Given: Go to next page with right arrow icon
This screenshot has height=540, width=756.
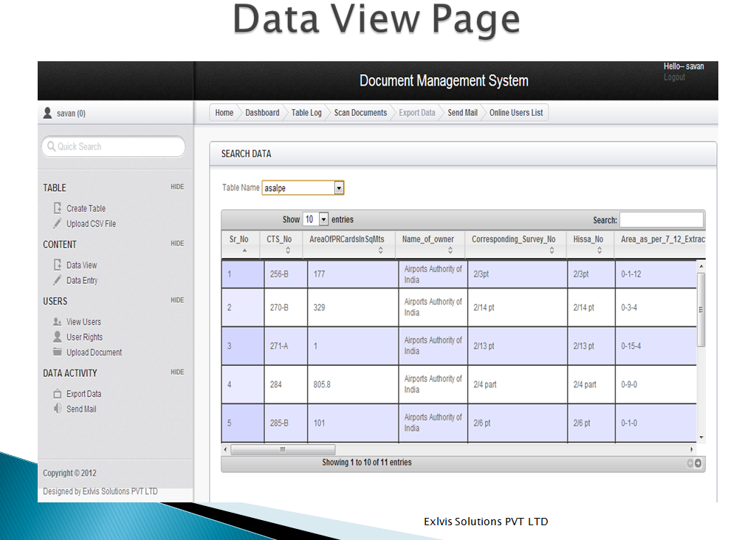Looking at the screenshot, I should (698, 463).
